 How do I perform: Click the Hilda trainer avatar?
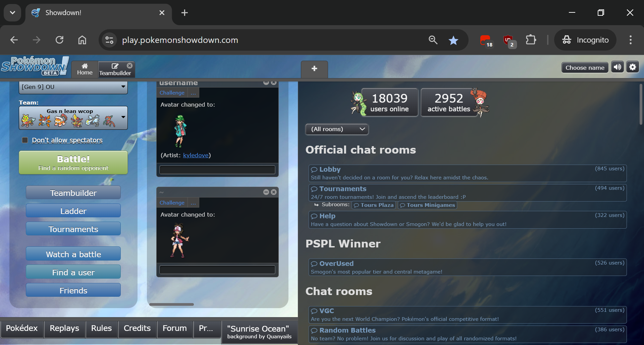coord(179,240)
